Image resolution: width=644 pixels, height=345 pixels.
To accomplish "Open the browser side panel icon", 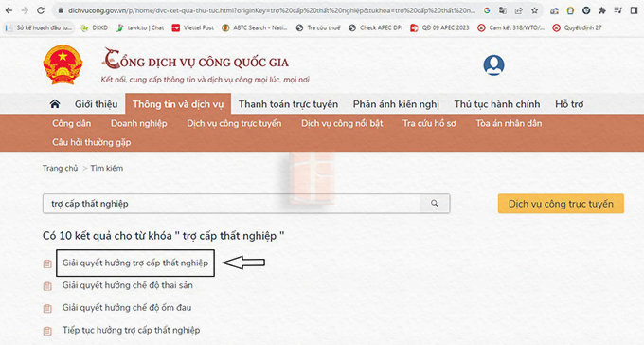I will pyautogui.click(x=635, y=10).
